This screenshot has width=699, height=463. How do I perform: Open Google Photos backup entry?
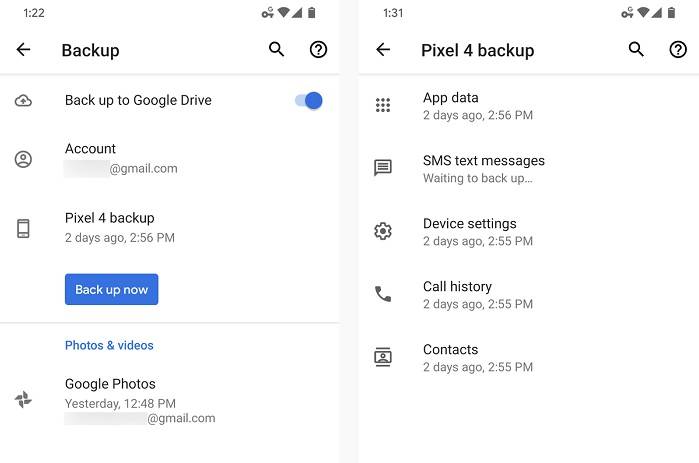click(x=169, y=400)
